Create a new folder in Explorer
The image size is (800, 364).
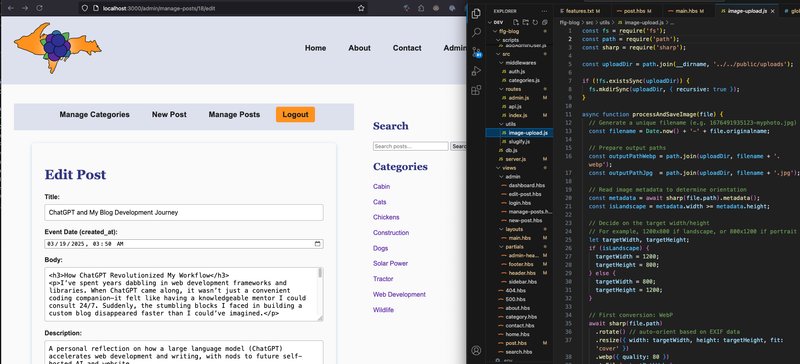(x=526, y=22)
